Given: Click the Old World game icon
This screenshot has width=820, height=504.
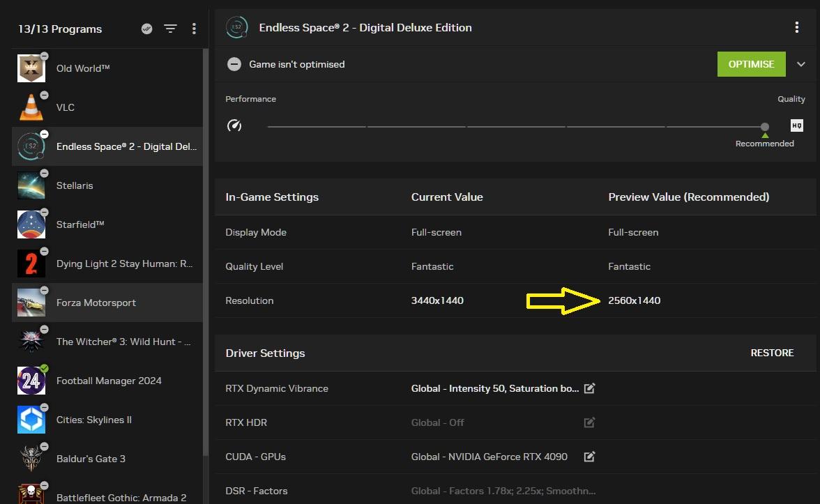Looking at the screenshot, I should point(31,68).
